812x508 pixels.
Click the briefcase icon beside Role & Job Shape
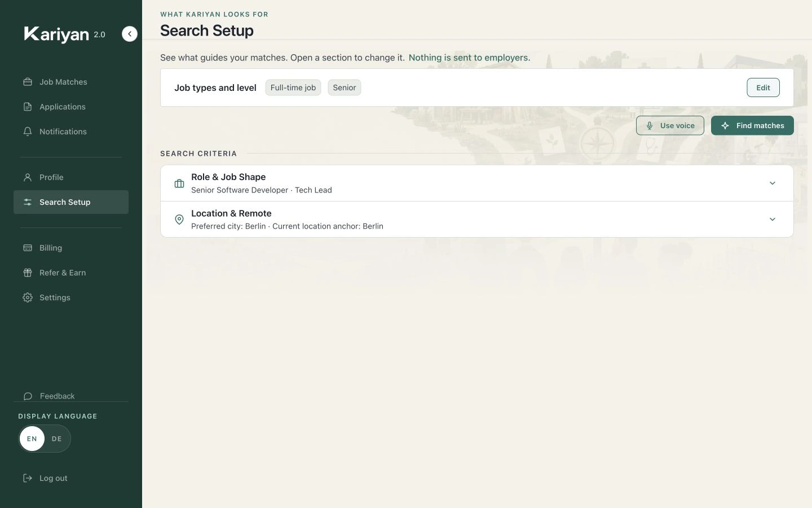[179, 183]
